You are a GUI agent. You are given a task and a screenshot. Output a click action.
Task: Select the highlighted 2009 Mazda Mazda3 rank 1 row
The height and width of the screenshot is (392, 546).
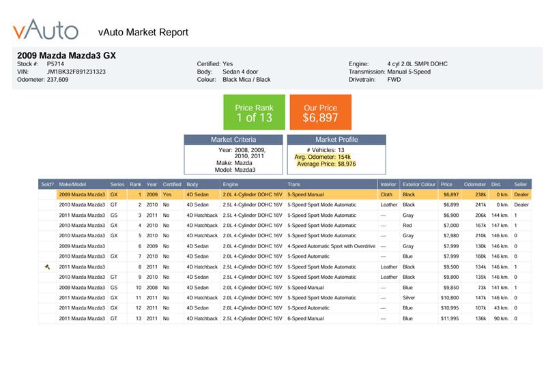294,194
